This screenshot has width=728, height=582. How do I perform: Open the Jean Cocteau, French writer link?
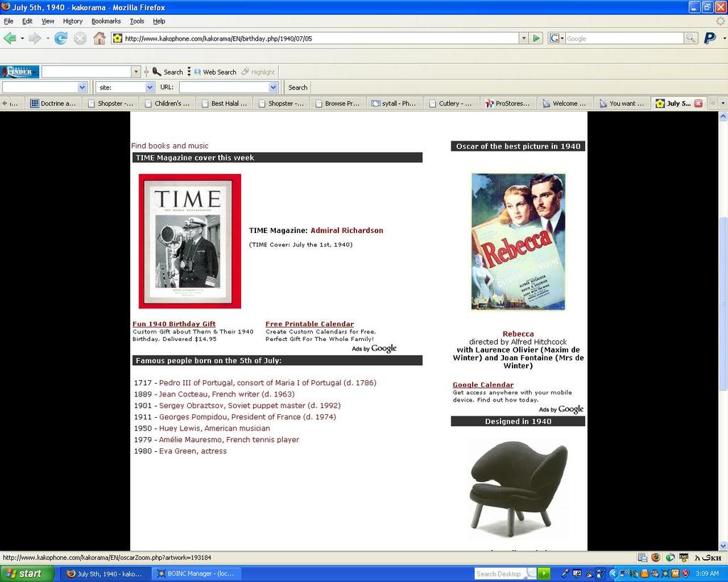pos(227,394)
